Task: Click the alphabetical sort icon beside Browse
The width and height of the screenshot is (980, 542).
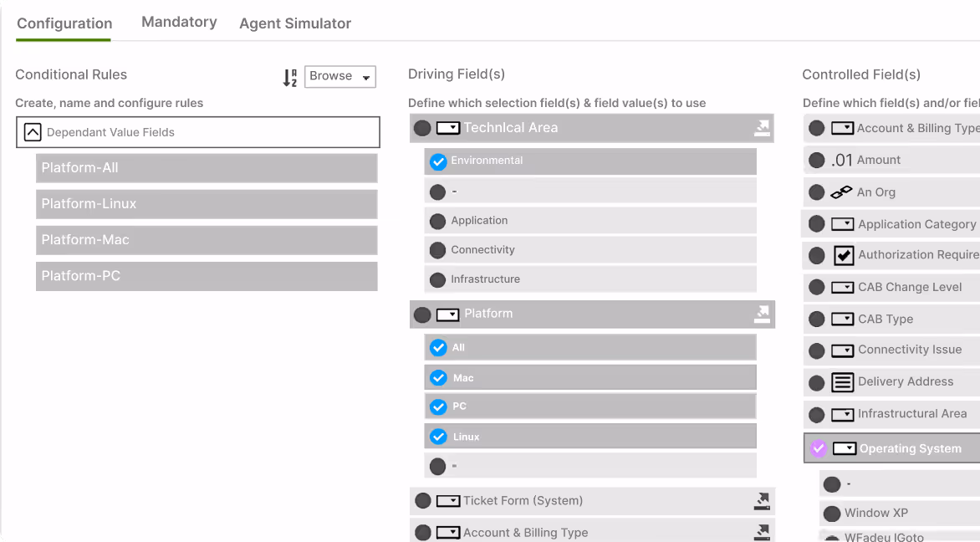Action: (x=288, y=76)
